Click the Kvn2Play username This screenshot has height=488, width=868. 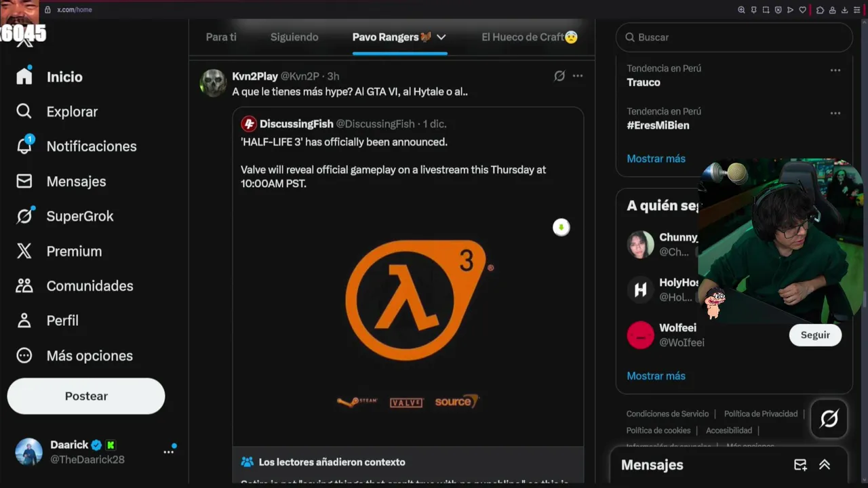(255, 77)
